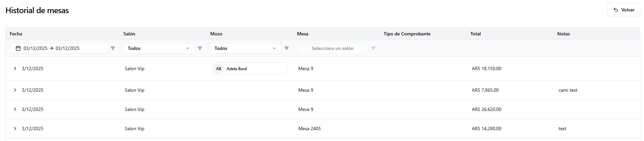Screen dimensions: 644x141
Task: Click the Notas column header
Action: pos(563,34)
